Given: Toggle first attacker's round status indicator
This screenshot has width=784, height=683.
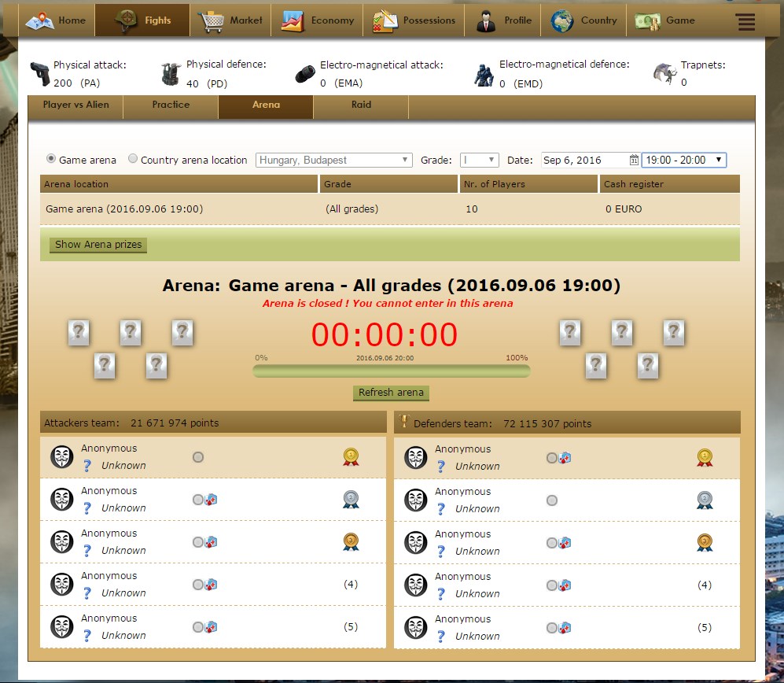Looking at the screenshot, I should tap(198, 457).
